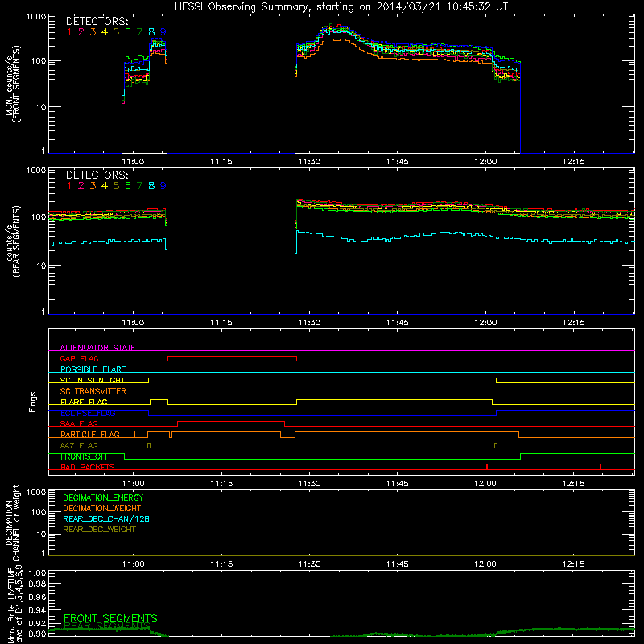
Task: Select detector 1 legend number in front segments plot
Action: pos(69,32)
